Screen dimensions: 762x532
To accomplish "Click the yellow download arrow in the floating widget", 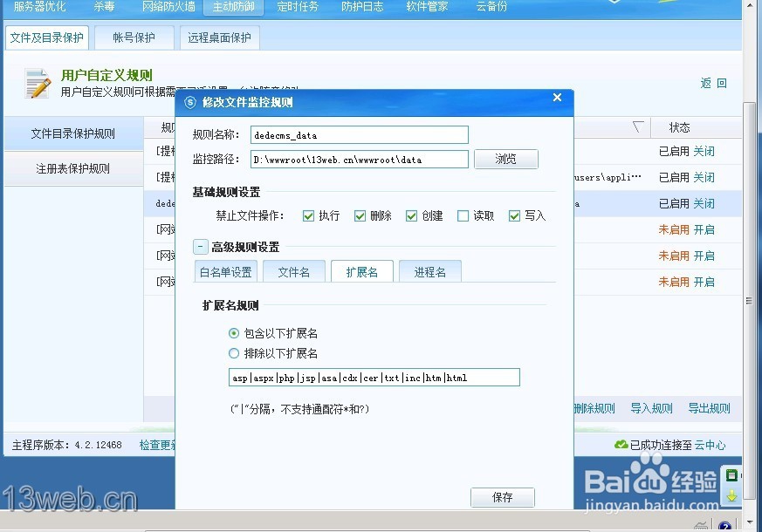I will [731, 494].
